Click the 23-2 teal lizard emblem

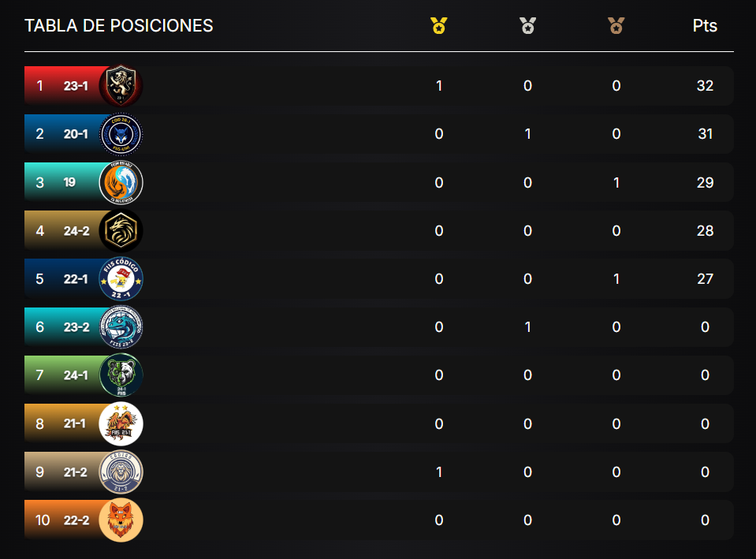121,327
